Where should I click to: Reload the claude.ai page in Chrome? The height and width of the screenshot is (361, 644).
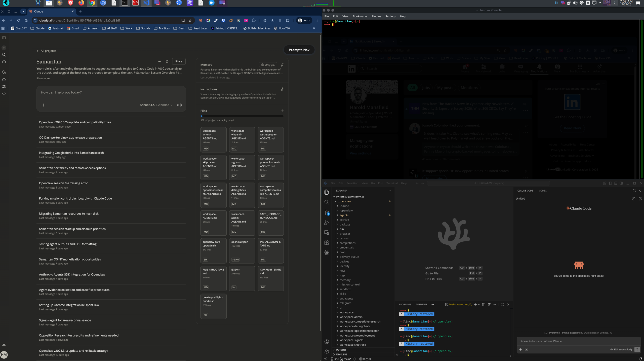click(18, 20)
